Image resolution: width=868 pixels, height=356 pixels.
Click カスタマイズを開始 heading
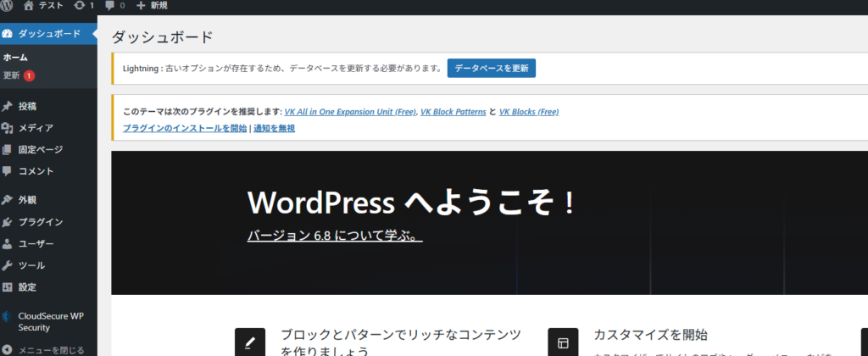coord(650,335)
